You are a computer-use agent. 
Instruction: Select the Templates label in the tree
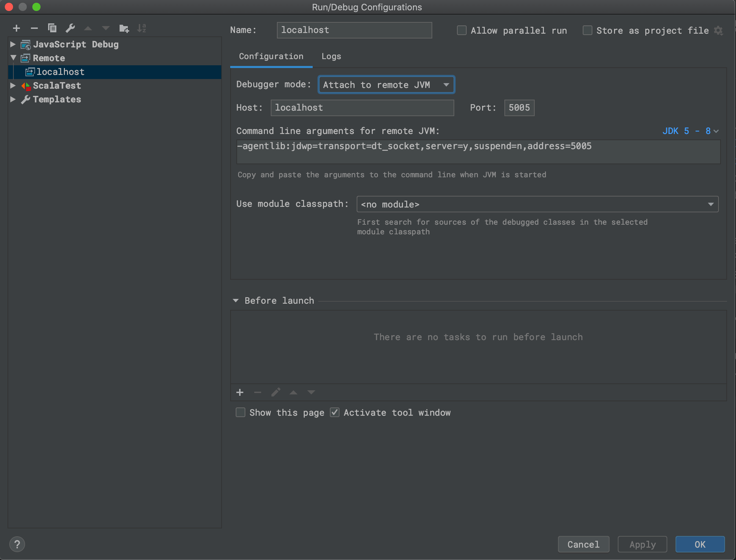tap(57, 99)
